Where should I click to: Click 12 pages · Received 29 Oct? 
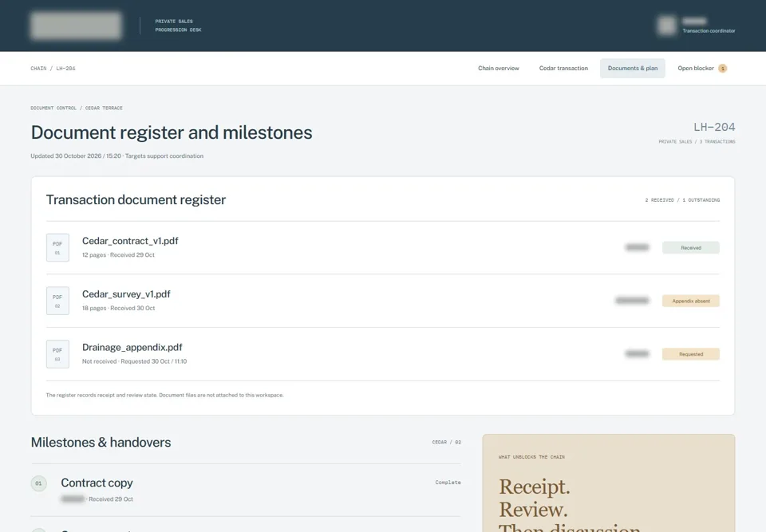click(x=118, y=255)
